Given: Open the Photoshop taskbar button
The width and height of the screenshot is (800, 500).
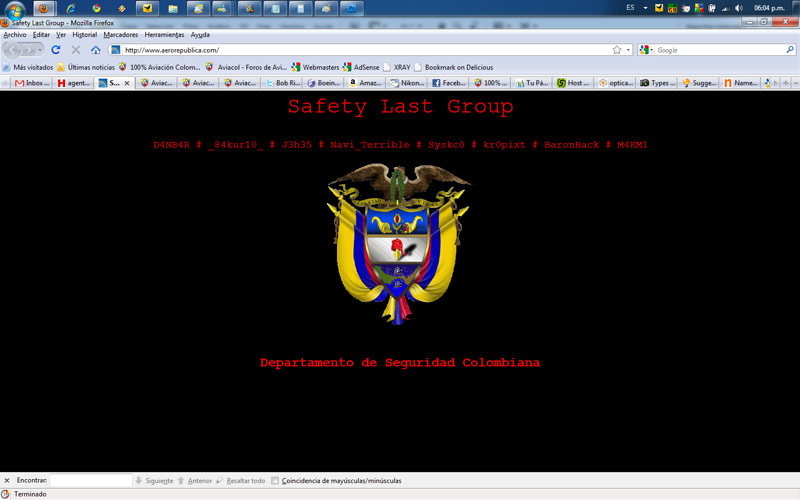Looking at the screenshot, I should (x=352, y=8).
